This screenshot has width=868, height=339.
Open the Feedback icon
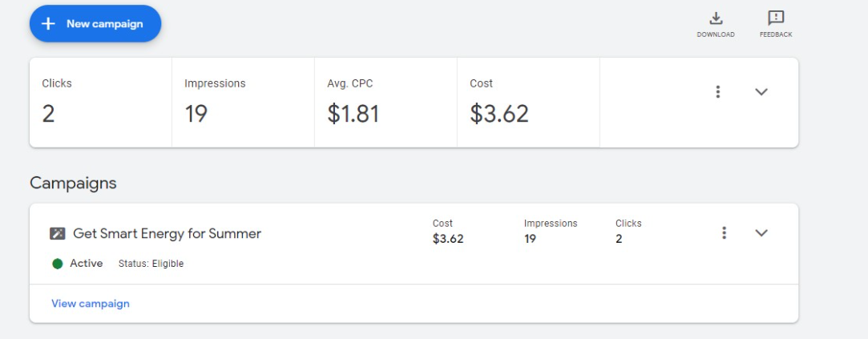776,23
